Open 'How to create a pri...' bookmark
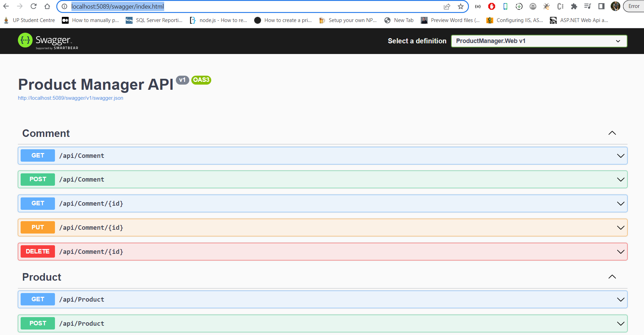Viewport: 644px width, 335px height. click(x=283, y=20)
